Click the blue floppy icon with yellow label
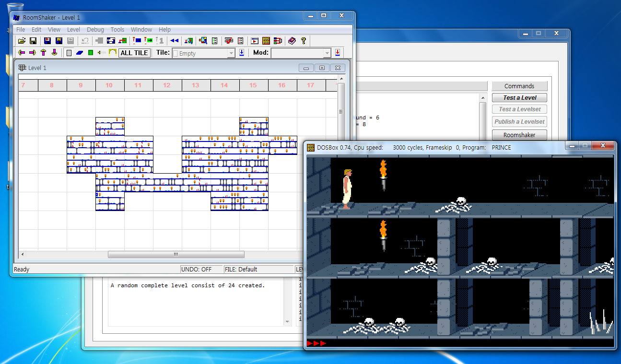Viewport: 621px width, 364px height. 59,41
